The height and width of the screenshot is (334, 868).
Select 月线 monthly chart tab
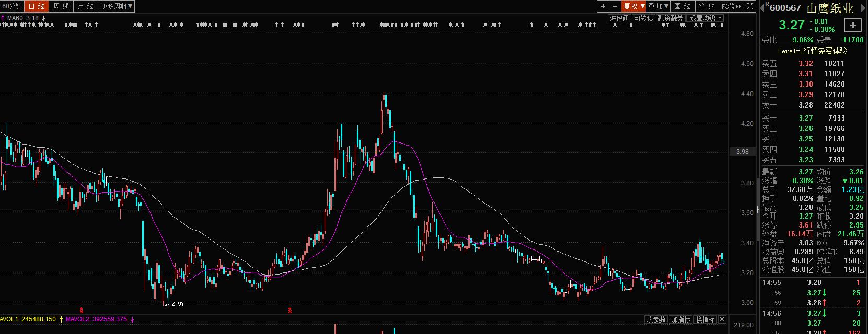pyautogui.click(x=86, y=6)
